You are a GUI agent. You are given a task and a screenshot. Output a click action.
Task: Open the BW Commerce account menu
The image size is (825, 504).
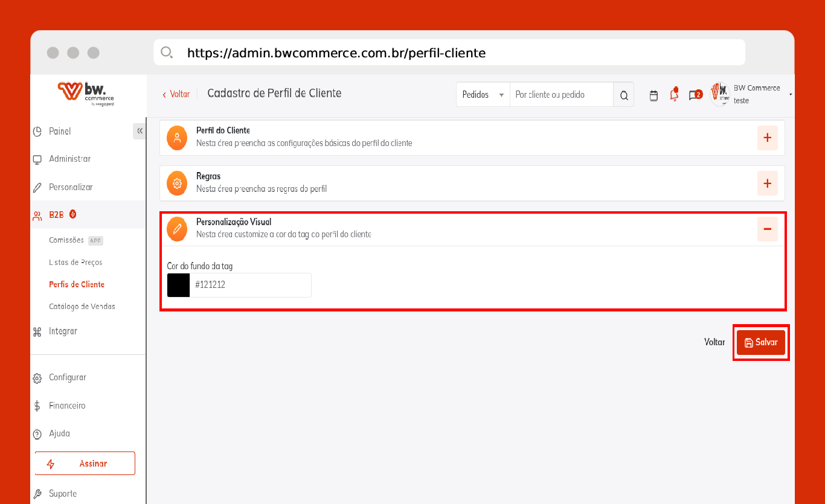pos(752,94)
